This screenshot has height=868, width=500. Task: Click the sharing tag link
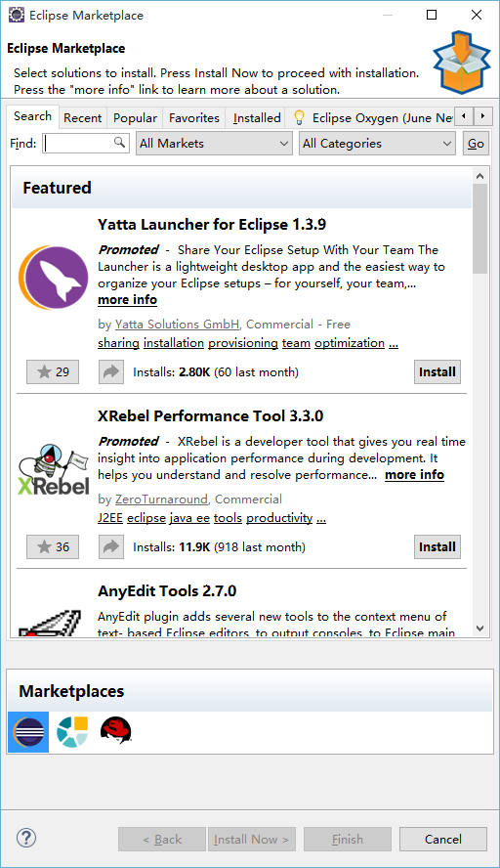click(x=118, y=343)
